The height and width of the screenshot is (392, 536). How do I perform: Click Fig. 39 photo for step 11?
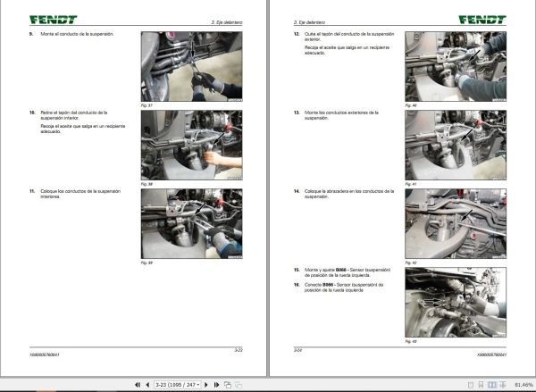click(192, 223)
